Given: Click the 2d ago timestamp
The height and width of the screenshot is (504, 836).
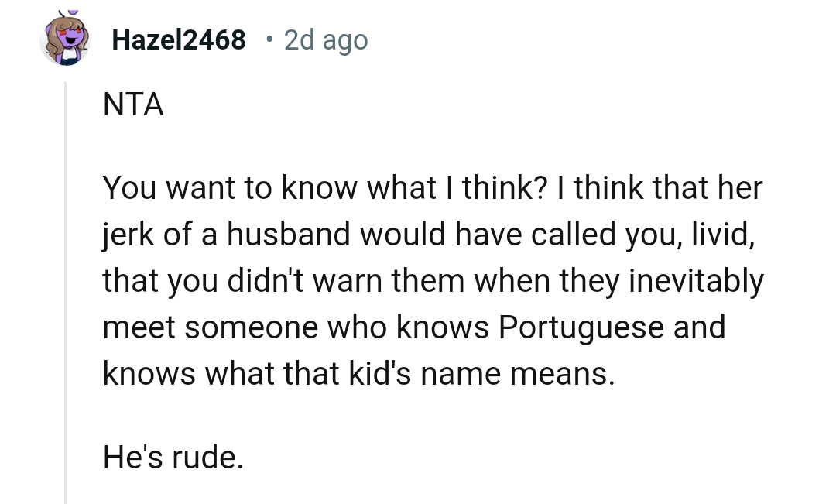Looking at the screenshot, I should point(325,39).
